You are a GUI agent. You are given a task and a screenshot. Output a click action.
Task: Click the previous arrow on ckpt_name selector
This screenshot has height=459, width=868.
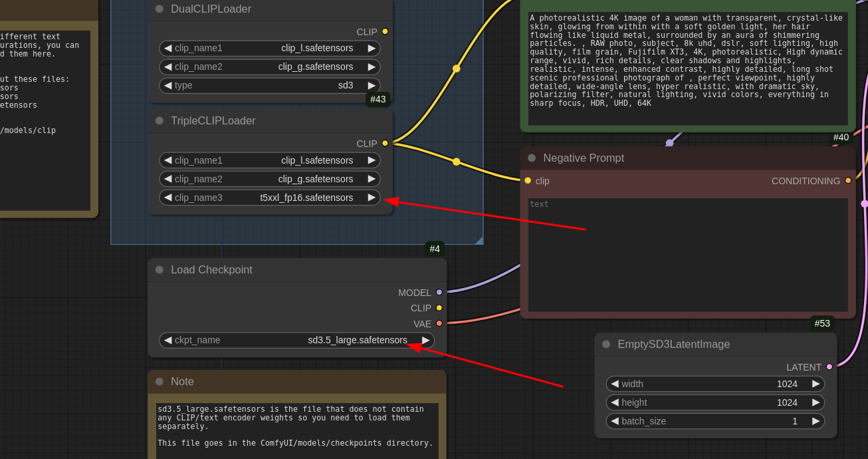click(x=167, y=340)
